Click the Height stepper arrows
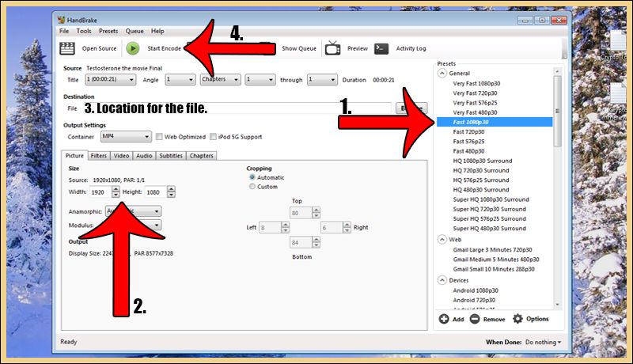This screenshot has width=633, height=364. 171,191
